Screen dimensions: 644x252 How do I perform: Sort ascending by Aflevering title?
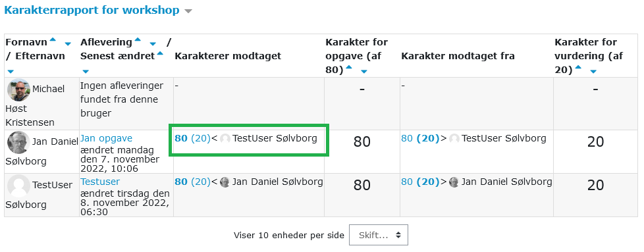[x=138, y=40]
